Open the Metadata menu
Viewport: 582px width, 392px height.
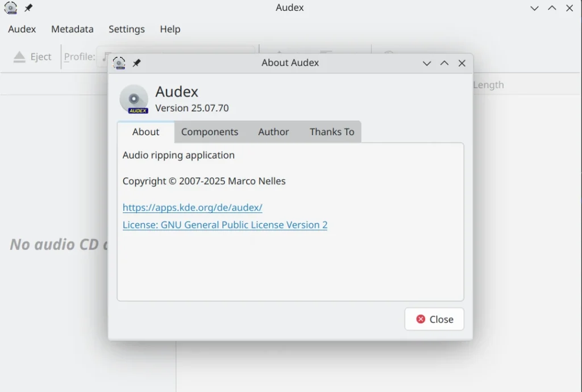click(72, 29)
